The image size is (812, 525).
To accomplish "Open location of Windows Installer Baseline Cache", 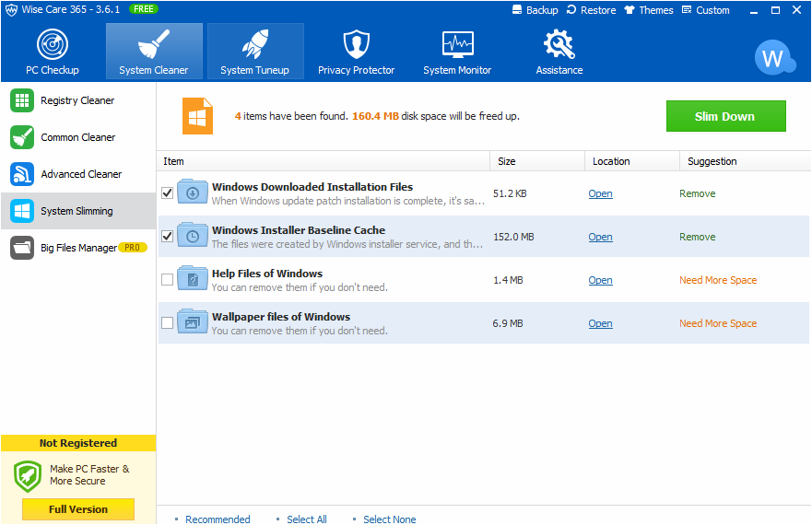I will click(x=600, y=237).
